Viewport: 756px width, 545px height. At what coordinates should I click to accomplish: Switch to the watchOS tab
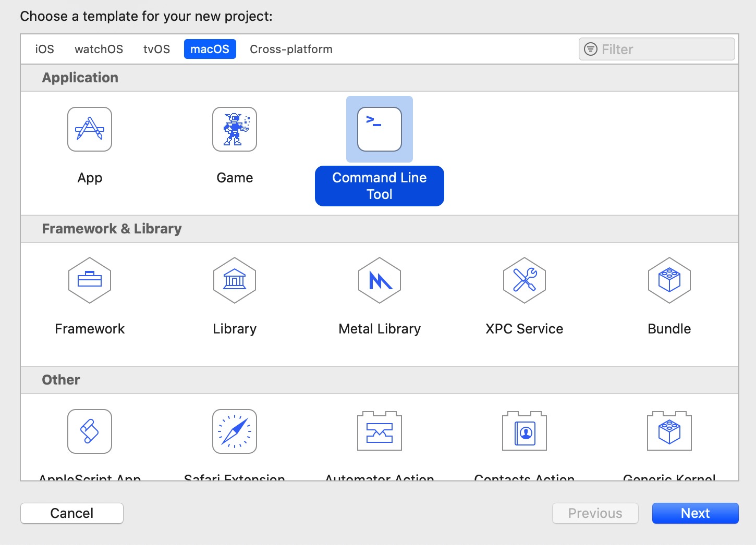tap(99, 49)
